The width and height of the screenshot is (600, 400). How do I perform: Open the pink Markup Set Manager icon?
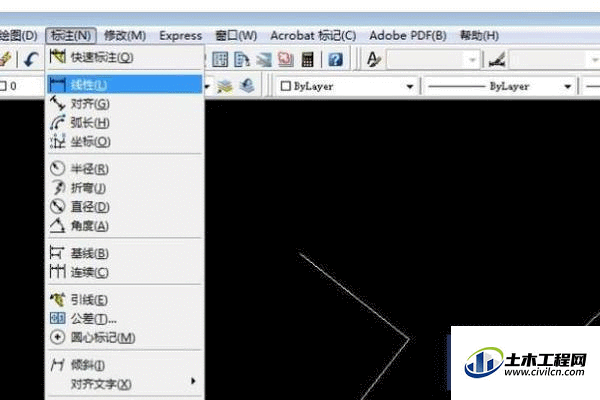[285, 59]
